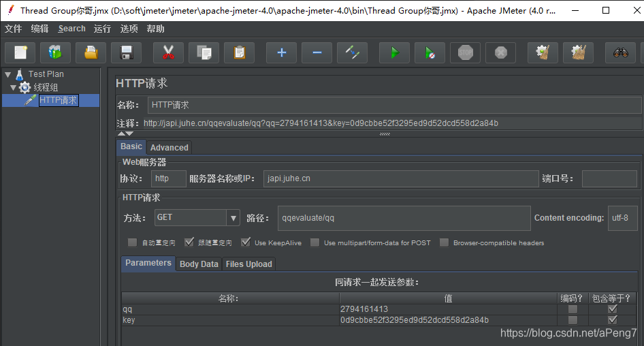
Task: Select the Parameters tab
Action: click(148, 263)
